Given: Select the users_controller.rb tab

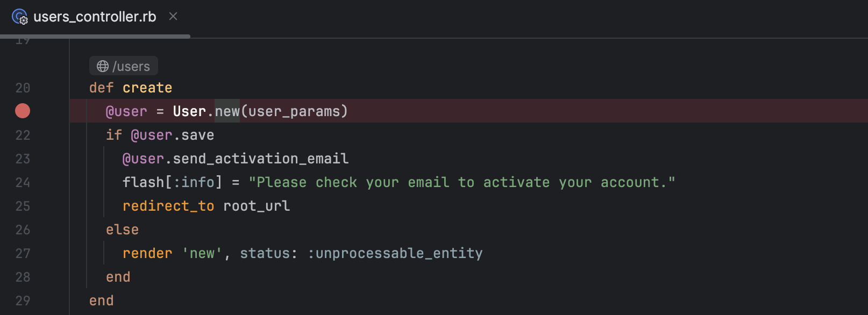Looking at the screenshot, I should (95, 17).
